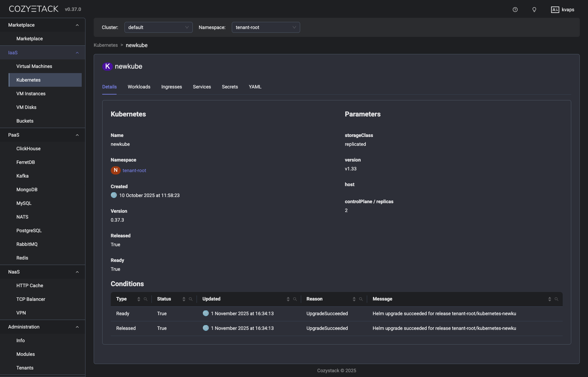Open the Cluster dropdown showing default
This screenshot has width=588, height=377.
[158, 27]
